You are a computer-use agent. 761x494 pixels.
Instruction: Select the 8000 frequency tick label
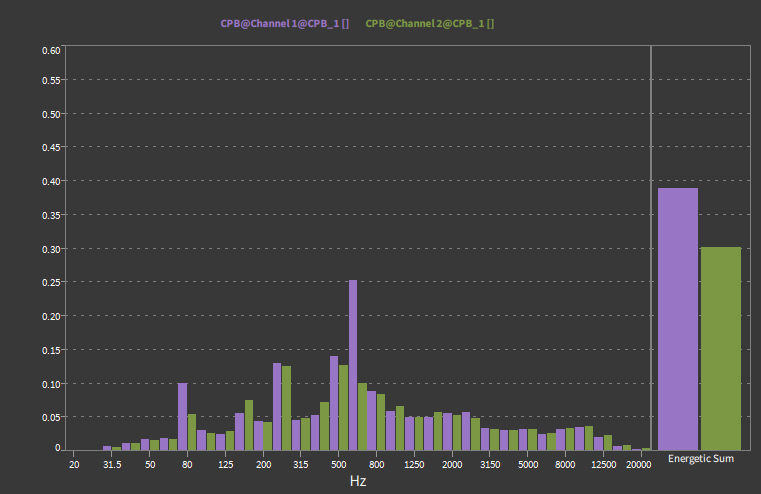pos(566,465)
